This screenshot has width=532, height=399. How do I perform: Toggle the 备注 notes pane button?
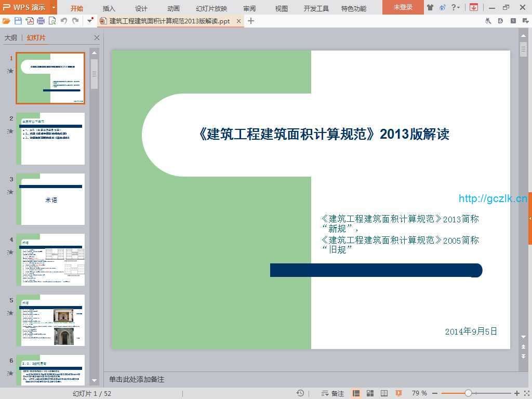[x=333, y=393]
